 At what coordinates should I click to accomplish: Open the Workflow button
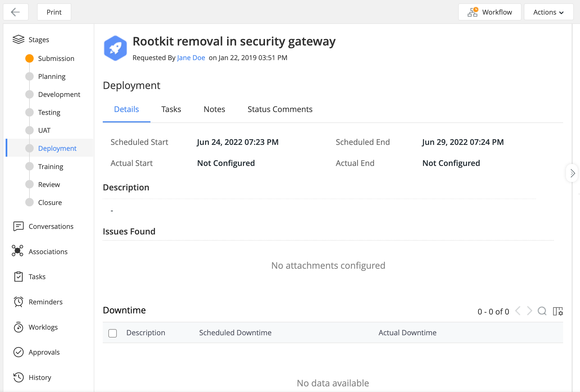click(490, 12)
